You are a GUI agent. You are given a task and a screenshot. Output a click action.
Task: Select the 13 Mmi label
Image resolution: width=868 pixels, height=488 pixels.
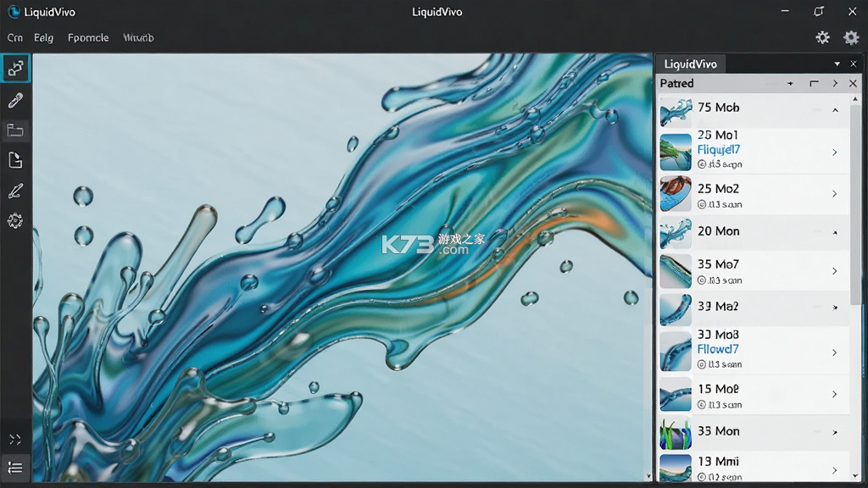click(719, 462)
